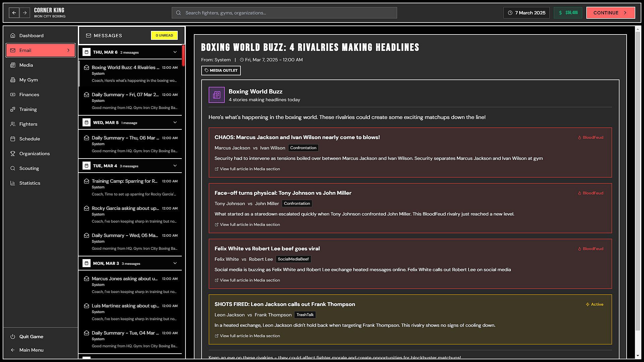Collapse the Thu, Mar 6 message group
644x362 pixels.
pyautogui.click(x=175, y=52)
